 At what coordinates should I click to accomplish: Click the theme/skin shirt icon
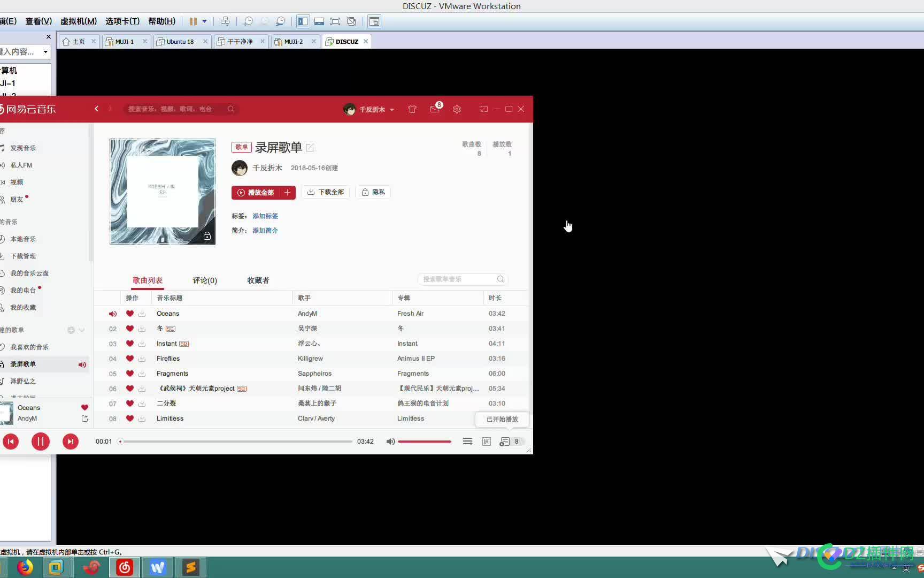[x=412, y=109]
